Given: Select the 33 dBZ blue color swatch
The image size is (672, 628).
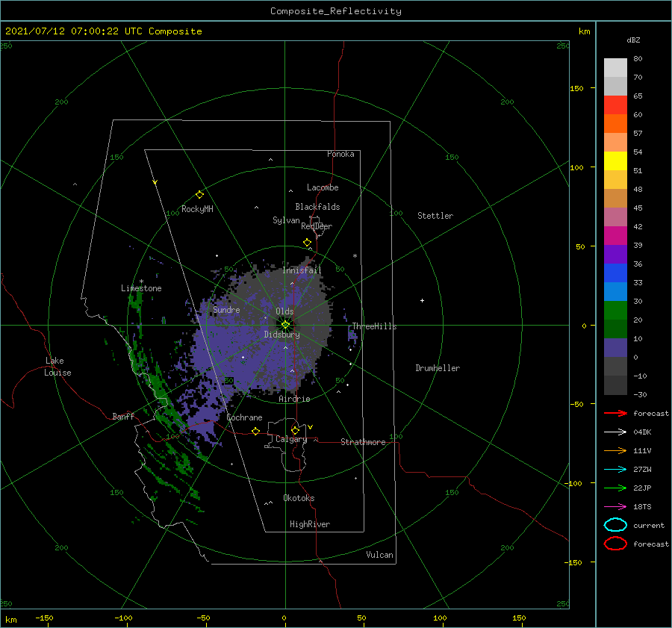Looking at the screenshot, I should point(615,273).
